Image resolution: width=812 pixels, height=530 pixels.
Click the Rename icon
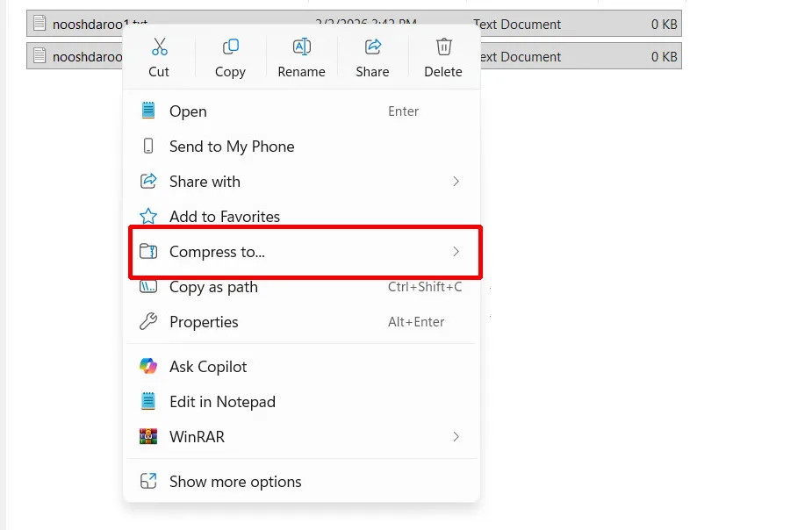(x=301, y=47)
